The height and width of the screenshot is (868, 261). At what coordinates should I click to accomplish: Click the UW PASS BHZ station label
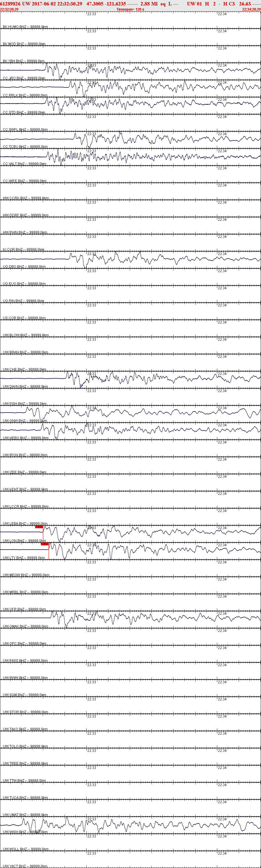click(x=25, y=661)
